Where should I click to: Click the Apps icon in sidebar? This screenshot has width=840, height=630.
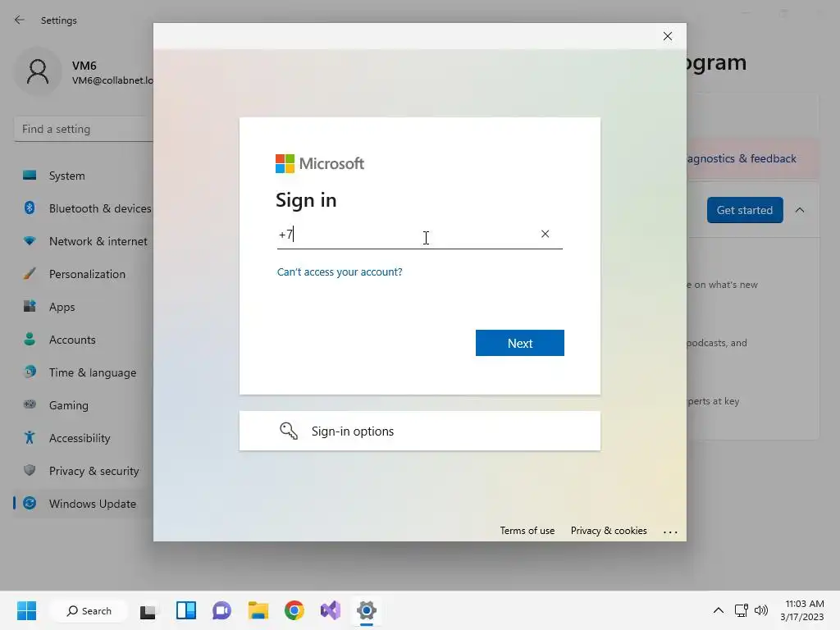click(x=30, y=307)
